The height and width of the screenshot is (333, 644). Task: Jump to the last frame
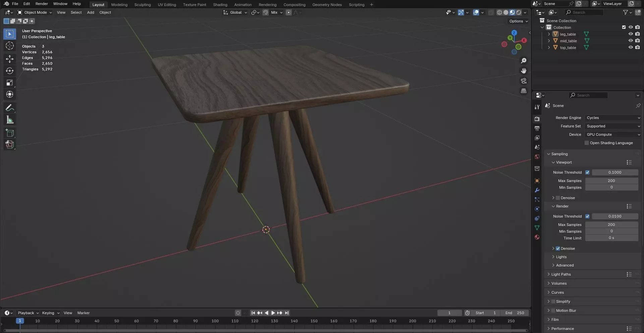[x=287, y=313]
